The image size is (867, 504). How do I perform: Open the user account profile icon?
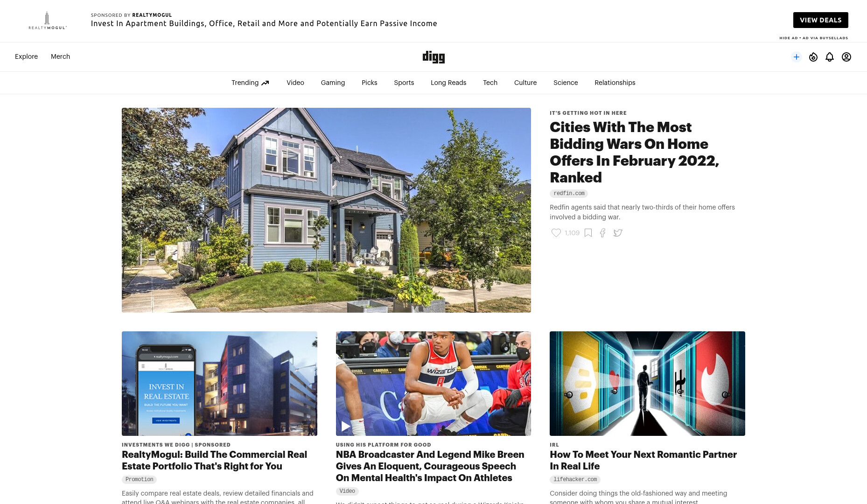click(x=846, y=57)
